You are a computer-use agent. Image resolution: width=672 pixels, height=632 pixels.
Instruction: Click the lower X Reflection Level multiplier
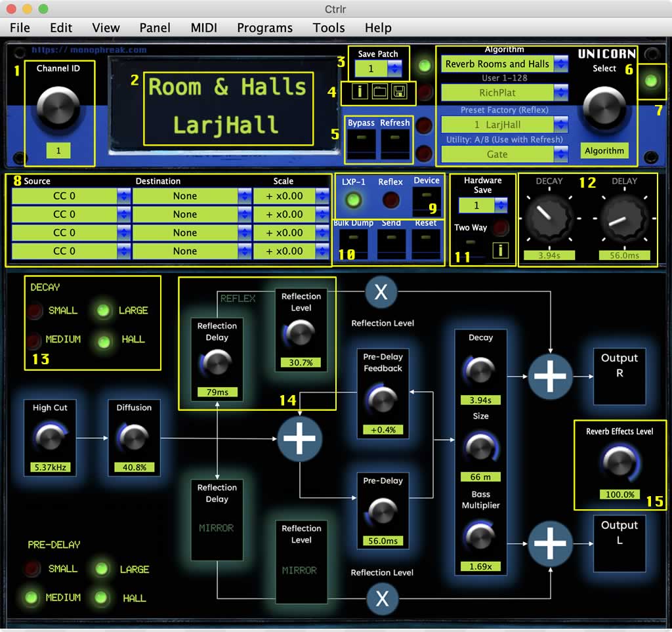pos(381,599)
